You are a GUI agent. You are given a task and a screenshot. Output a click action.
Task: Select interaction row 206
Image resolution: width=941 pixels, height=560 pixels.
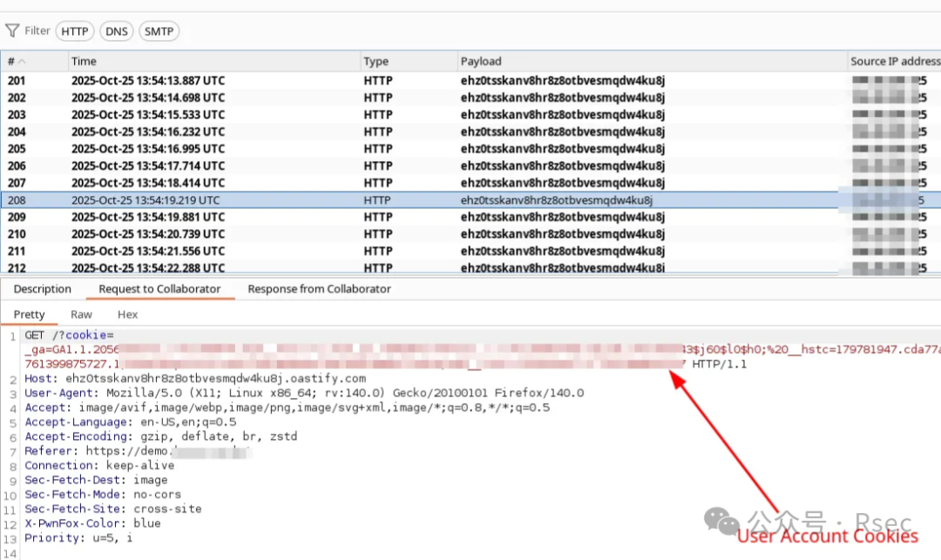point(470,166)
